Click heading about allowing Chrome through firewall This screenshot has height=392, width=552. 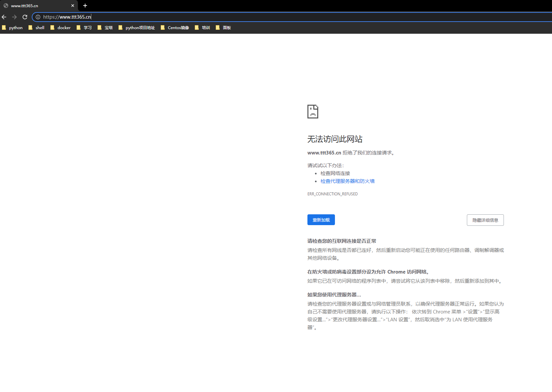pyautogui.click(x=368, y=272)
